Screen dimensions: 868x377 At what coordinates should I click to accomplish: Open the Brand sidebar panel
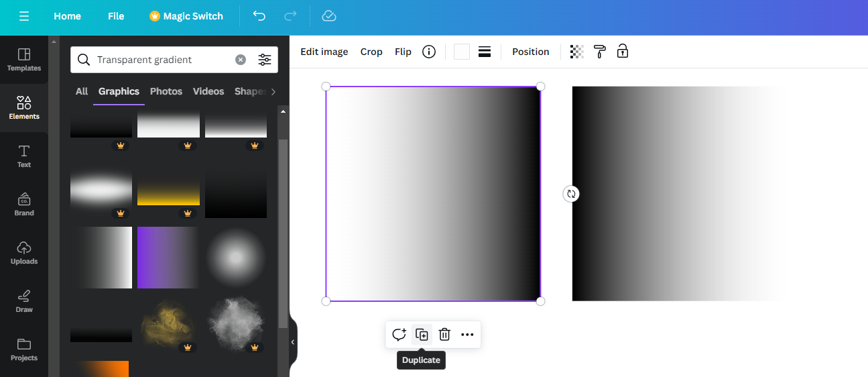click(x=24, y=205)
